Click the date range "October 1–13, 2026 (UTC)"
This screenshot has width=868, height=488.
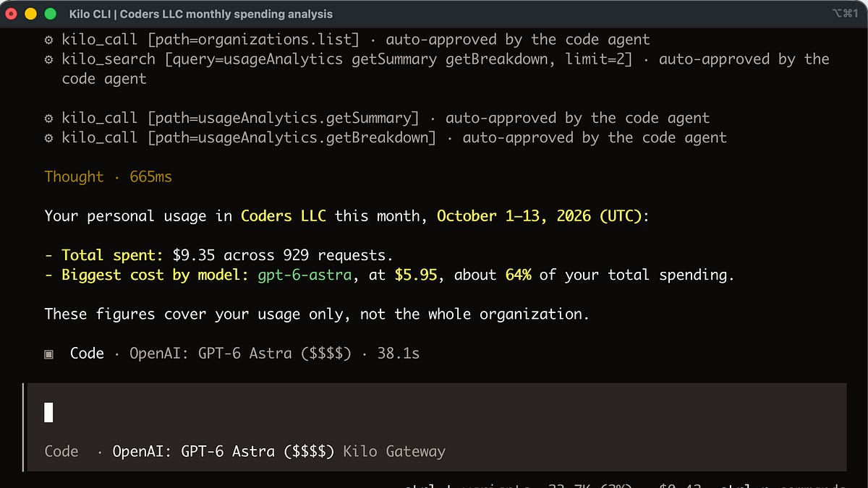pyautogui.click(x=540, y=216)
